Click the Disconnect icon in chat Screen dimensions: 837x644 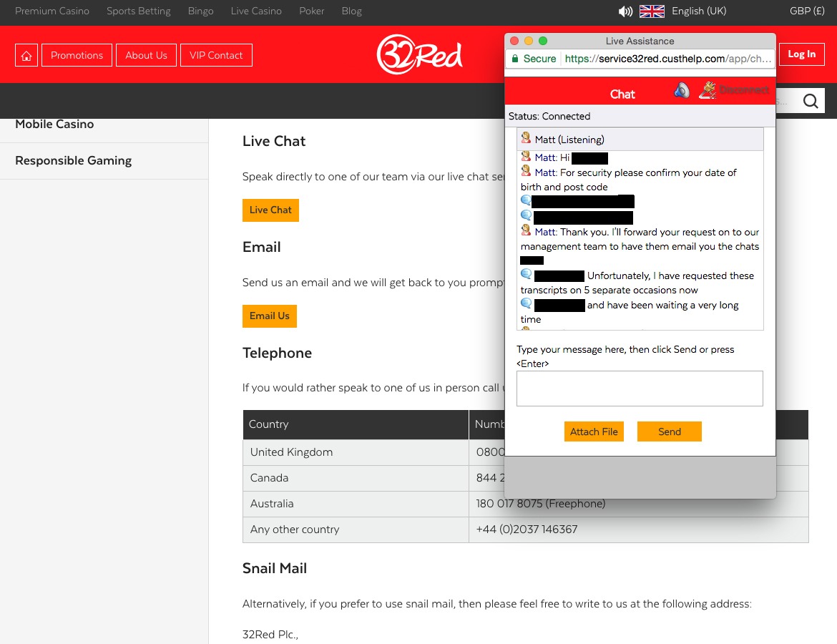[708, 90]
